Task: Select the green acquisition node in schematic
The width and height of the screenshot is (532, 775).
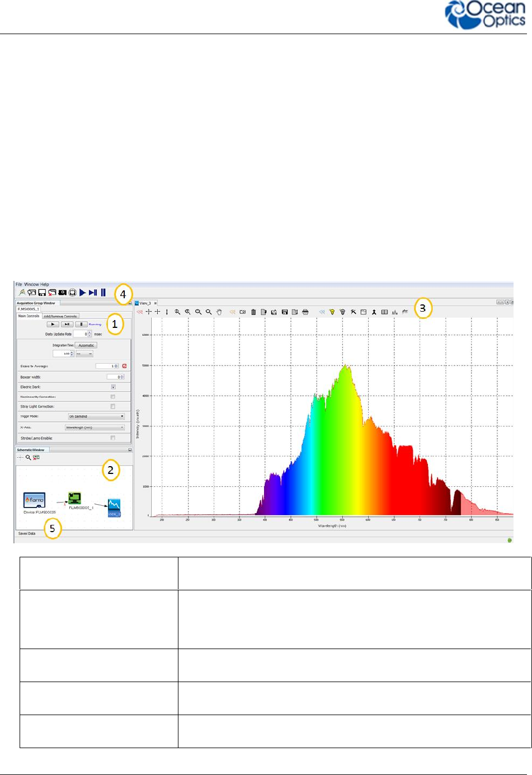Action: click(74, 498)
